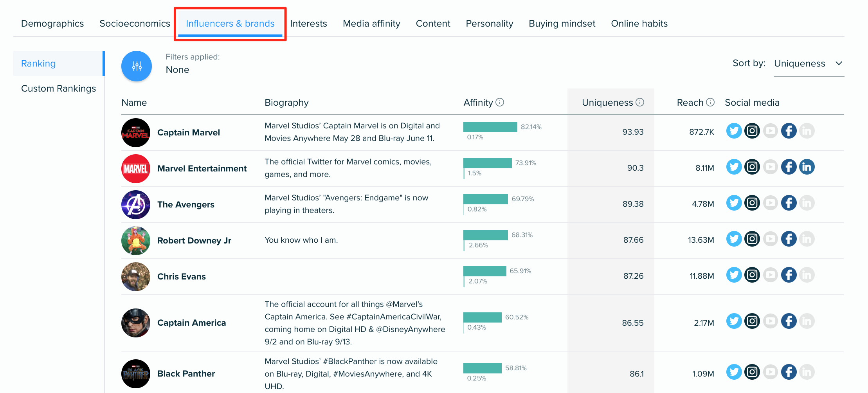Open Chris Evans' Twitter icon
This screenshot has height=393, width=868.
[x=734, y=275]
